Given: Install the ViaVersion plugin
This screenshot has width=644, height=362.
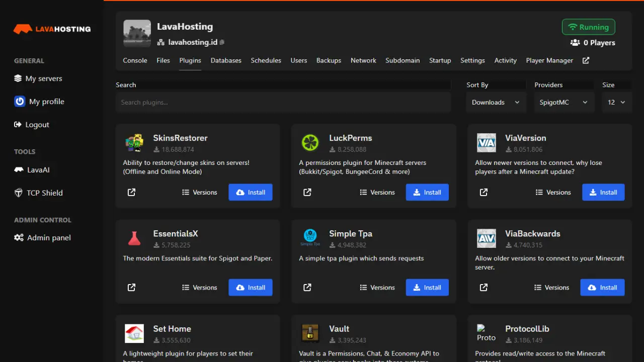Looking at the screenshot, I should pos(603,192).
